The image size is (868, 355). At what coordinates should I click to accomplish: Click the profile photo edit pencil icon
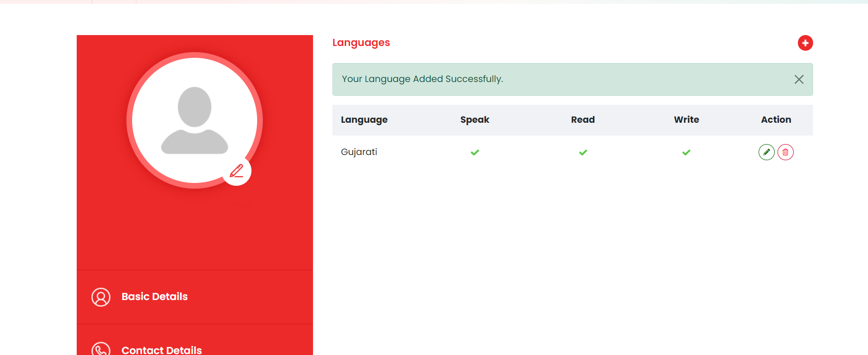click(x=237, y=171)
